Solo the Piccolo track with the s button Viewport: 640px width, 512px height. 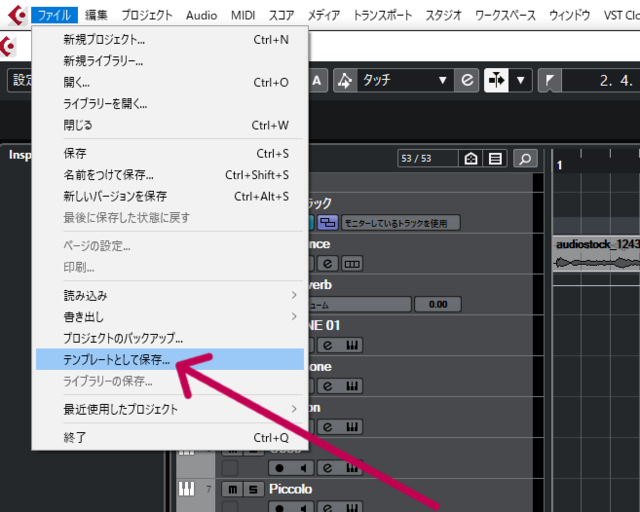coord(253,489)
